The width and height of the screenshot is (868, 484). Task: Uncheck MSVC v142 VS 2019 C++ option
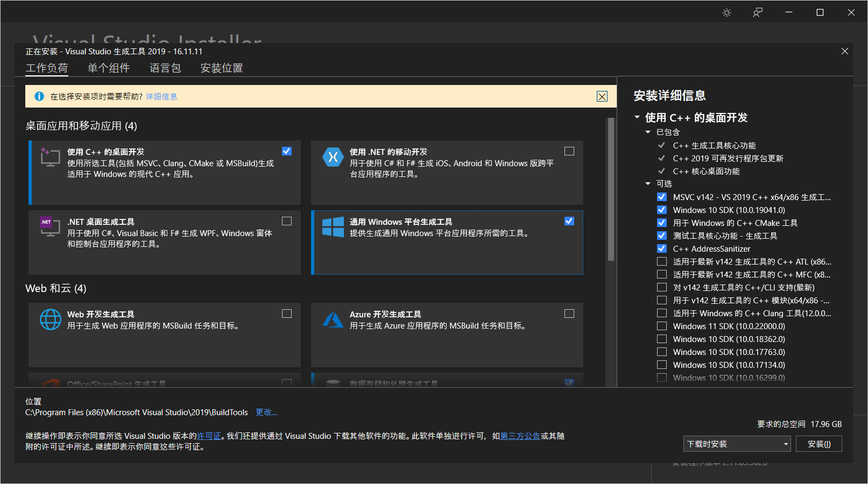[662, 197]
